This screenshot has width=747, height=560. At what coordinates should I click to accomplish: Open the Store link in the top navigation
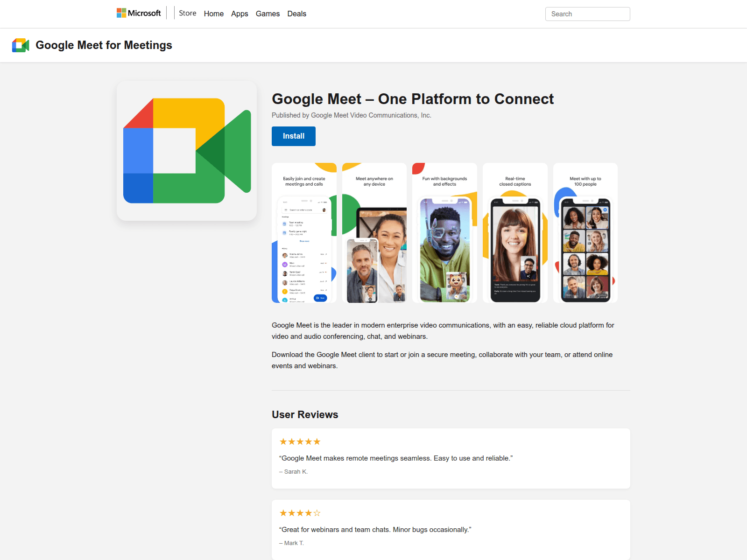click(x=187, y=13)
